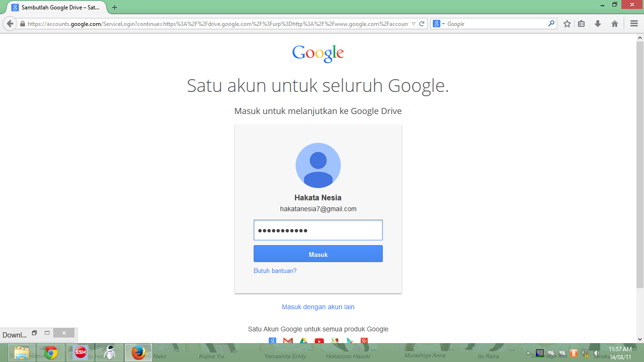The image size is (644, 362).
Task: Show hidden system tray icons
Action: tap(528, 353)
